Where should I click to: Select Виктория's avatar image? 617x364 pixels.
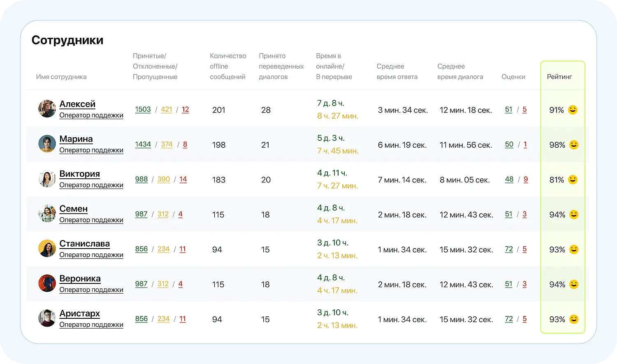coord(47,179)
